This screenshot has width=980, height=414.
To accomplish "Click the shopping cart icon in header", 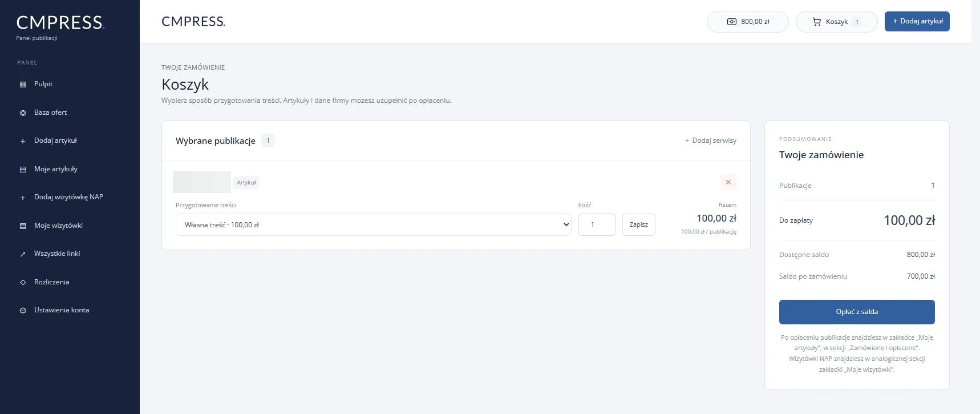I will point(817,22).
